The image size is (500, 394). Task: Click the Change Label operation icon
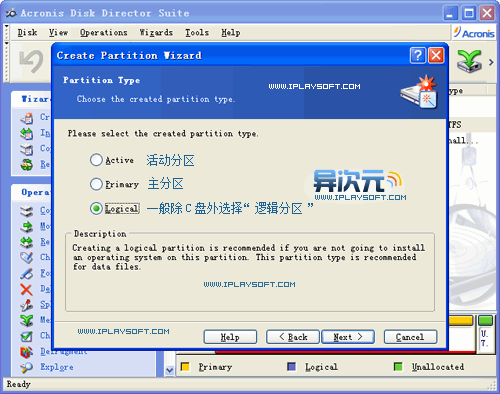pos(27,258)
